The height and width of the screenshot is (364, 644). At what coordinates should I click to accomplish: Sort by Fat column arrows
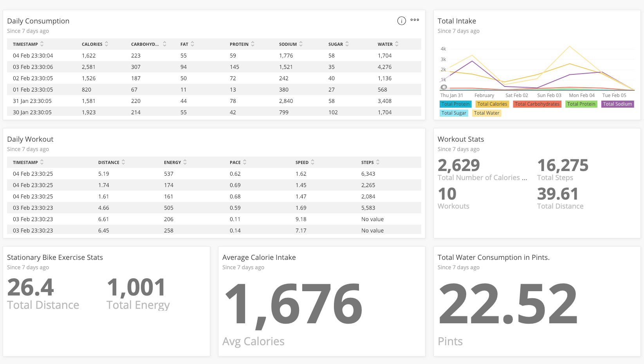[x=192, y=44]
